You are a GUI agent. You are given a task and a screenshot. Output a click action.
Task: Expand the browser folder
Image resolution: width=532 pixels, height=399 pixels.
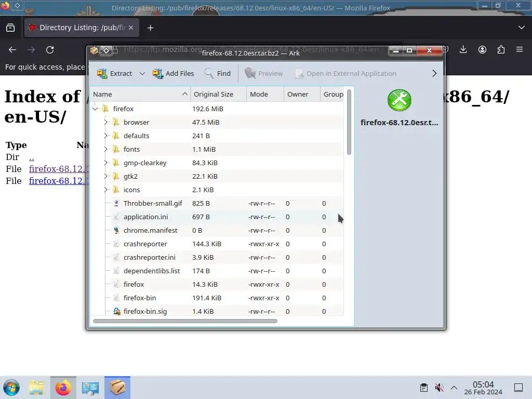tap(105, 122)
